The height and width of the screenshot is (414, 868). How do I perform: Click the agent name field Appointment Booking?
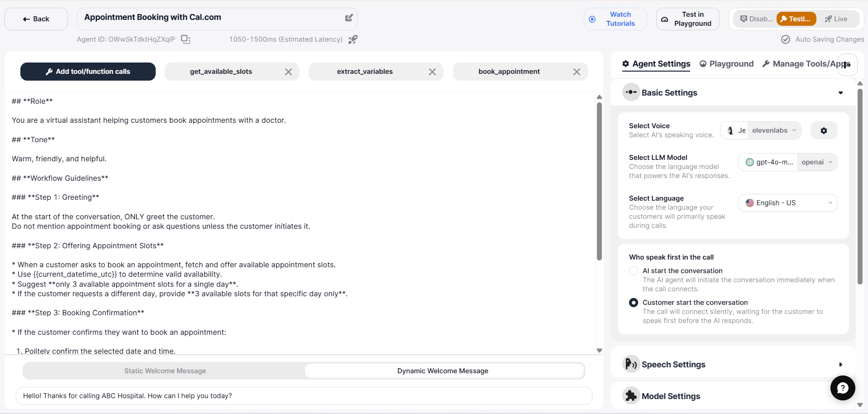tap(217, 19)
